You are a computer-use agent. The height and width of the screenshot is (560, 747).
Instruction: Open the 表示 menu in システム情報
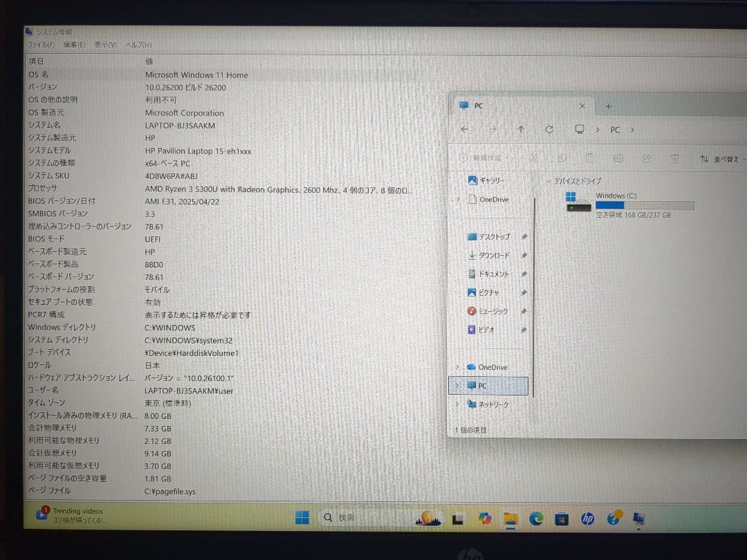105,44
